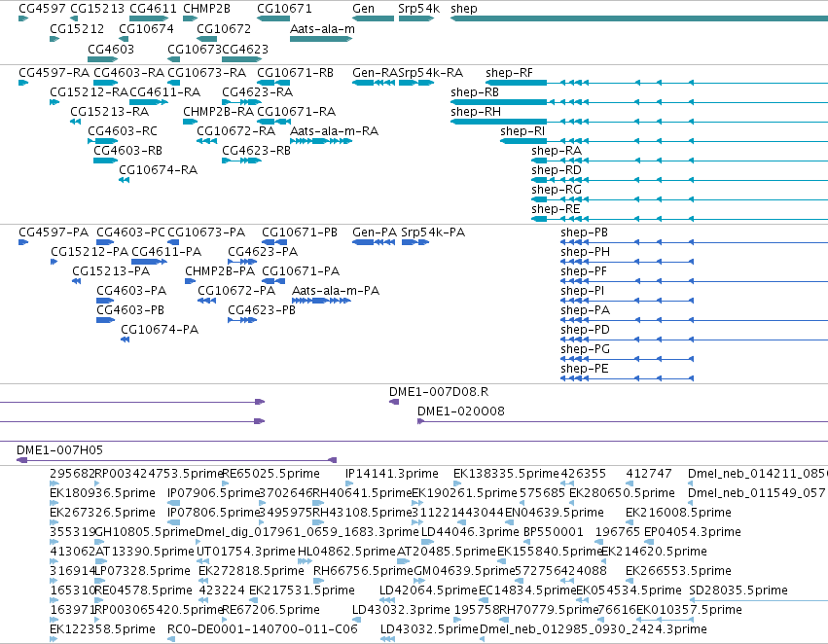Select the Srp54k gene arrow

coord(416,18)
